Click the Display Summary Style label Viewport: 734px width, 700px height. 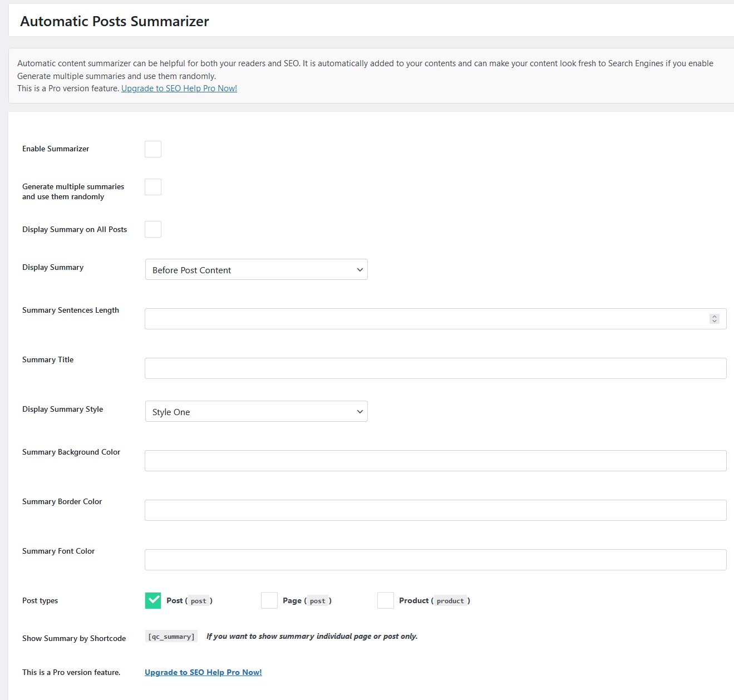pyautogui.click(x=63, y=409)
